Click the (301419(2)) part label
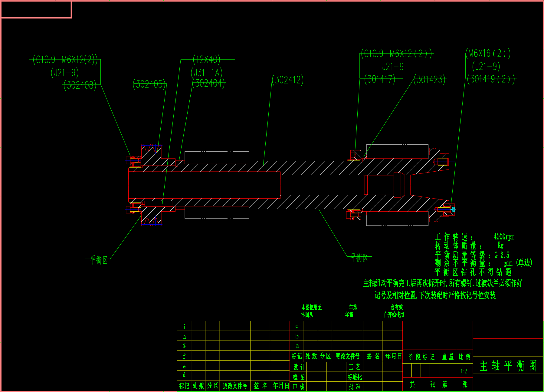 [491, 79]
